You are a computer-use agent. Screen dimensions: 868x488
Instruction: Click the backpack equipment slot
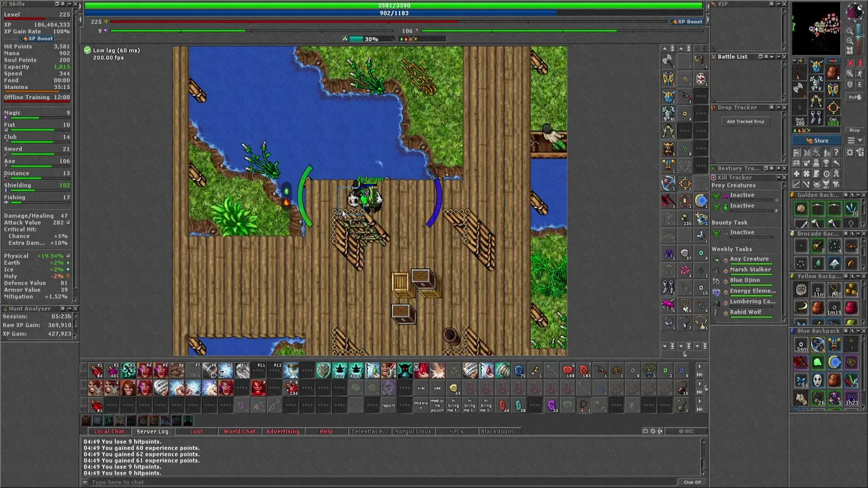[833, 72]
